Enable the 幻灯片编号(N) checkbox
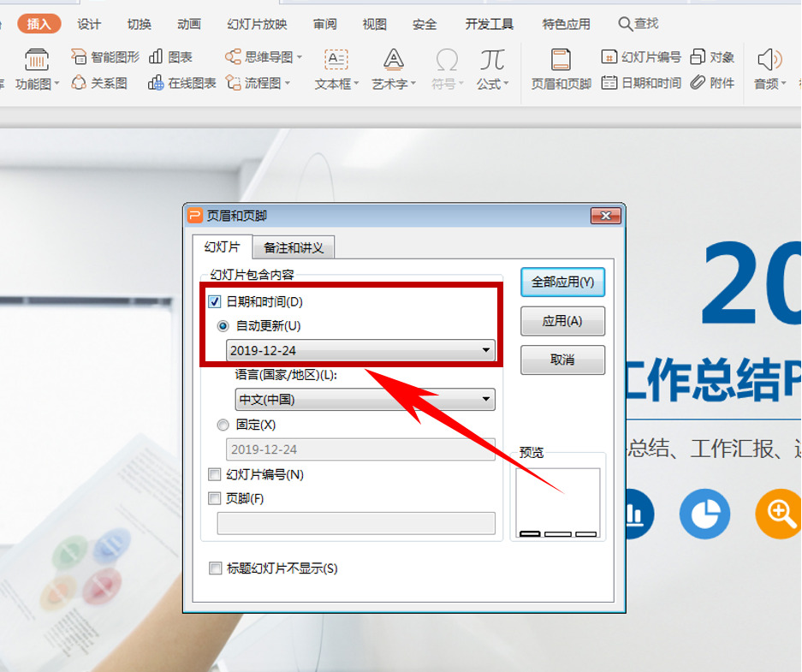 point(214,474)
